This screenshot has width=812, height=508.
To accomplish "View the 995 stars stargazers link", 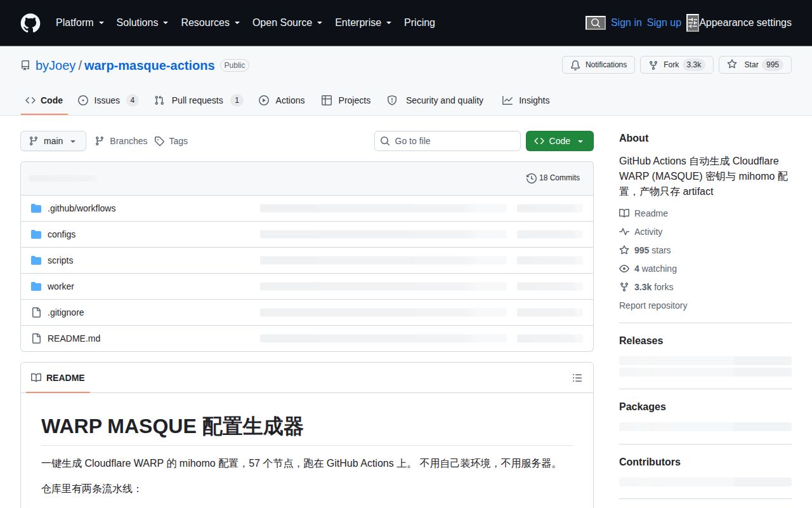I will [645, 250].
